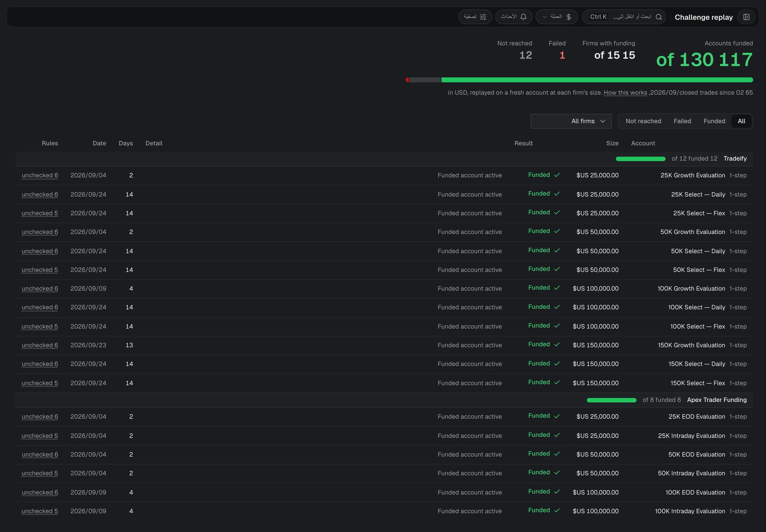The image size is (766, 532).
Task: Open the How this works link
Action: click(625, 93)
